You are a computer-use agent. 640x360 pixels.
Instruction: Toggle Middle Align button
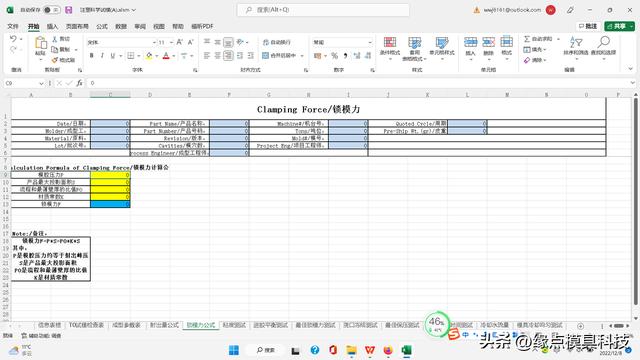pos(218,42)
